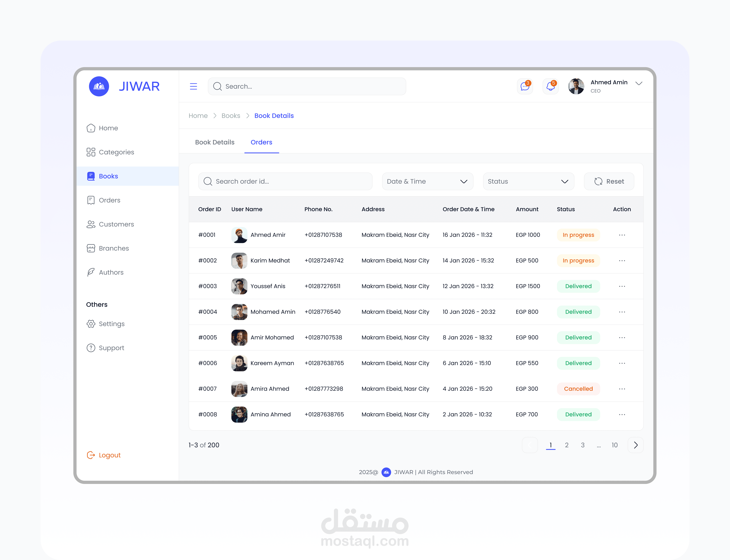This screenshot has width=730, height=560.
Task: Open the chat messages icon
Action: tap(525, 86)
